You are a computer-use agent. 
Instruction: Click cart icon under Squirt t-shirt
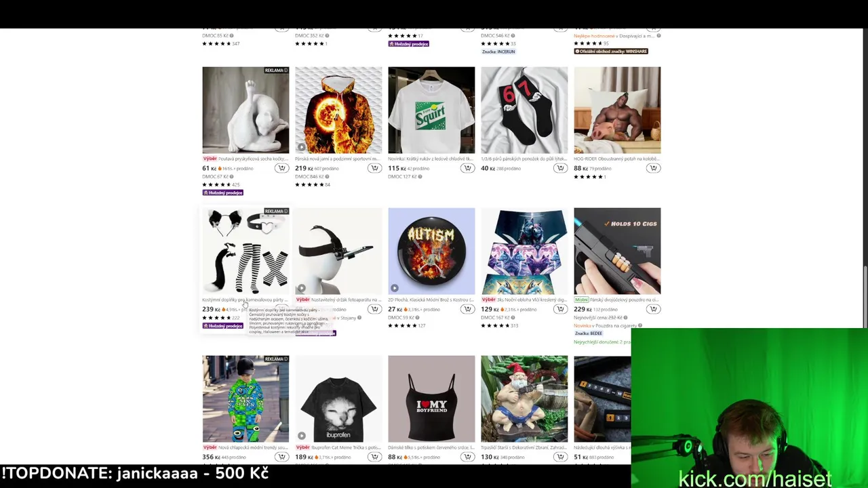[467, 168]
